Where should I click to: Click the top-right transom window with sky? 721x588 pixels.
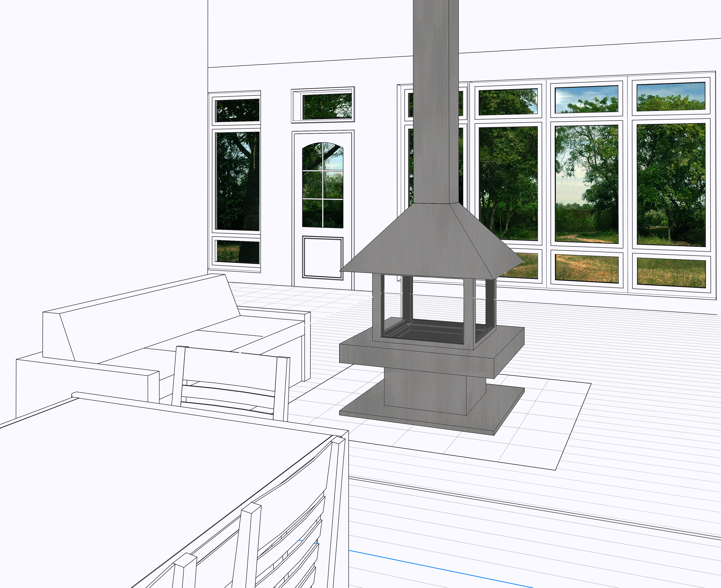[671, 97]
